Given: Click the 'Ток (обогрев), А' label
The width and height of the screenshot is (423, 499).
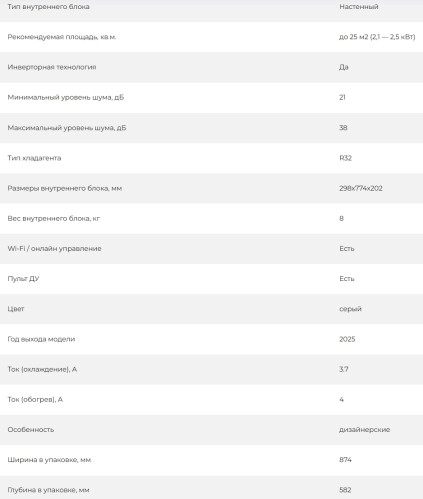Looking at the screenshot, I should point(35,399).
